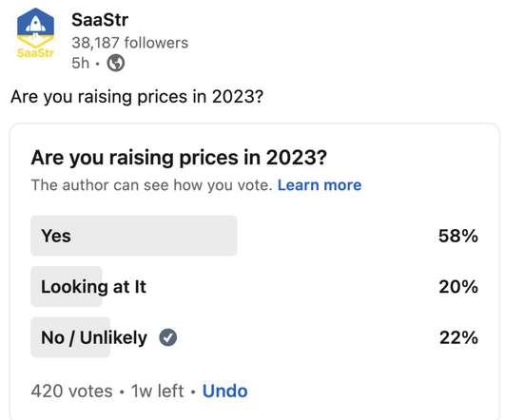The image size is (505, 420).
Task: Click the 1w left remaining time
Action: pyautogui.click(x=158, y=391)
